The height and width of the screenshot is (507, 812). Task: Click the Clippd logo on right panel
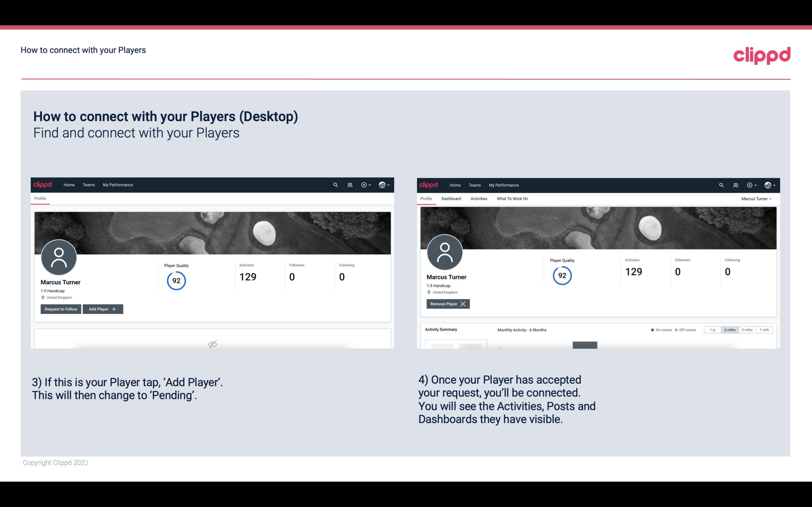click(429, 184)
